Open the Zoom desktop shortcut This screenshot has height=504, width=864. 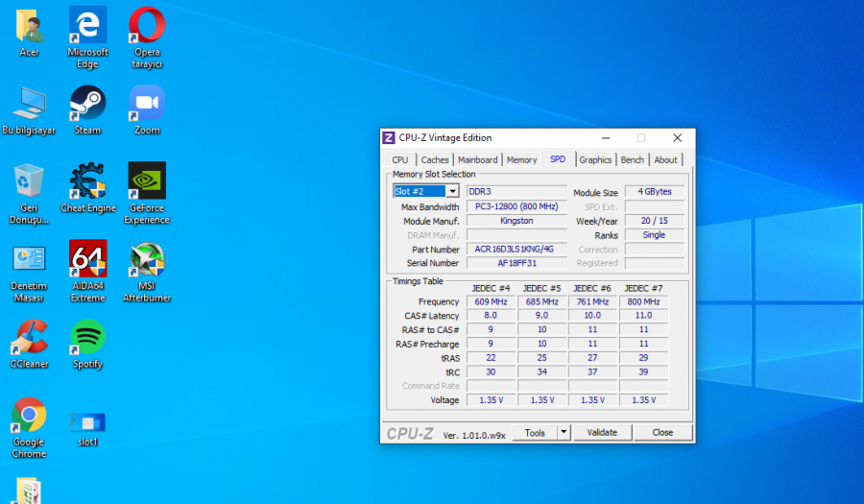(147, 110)
